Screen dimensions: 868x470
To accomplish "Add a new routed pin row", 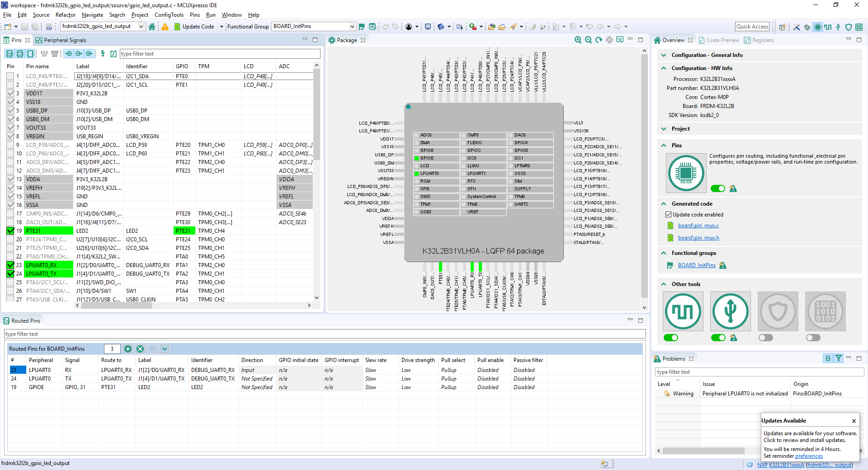I will 128,349.
